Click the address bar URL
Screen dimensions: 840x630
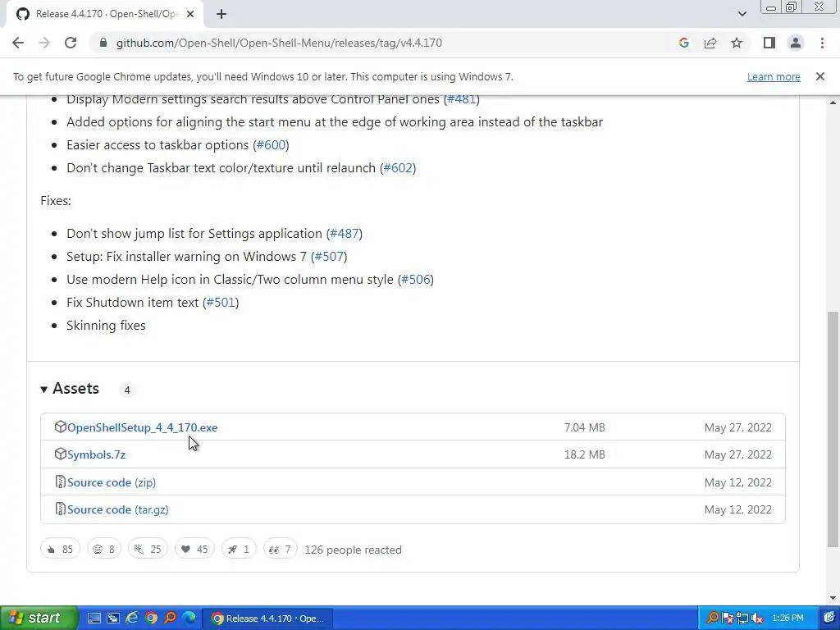click(x=279, y=43)
